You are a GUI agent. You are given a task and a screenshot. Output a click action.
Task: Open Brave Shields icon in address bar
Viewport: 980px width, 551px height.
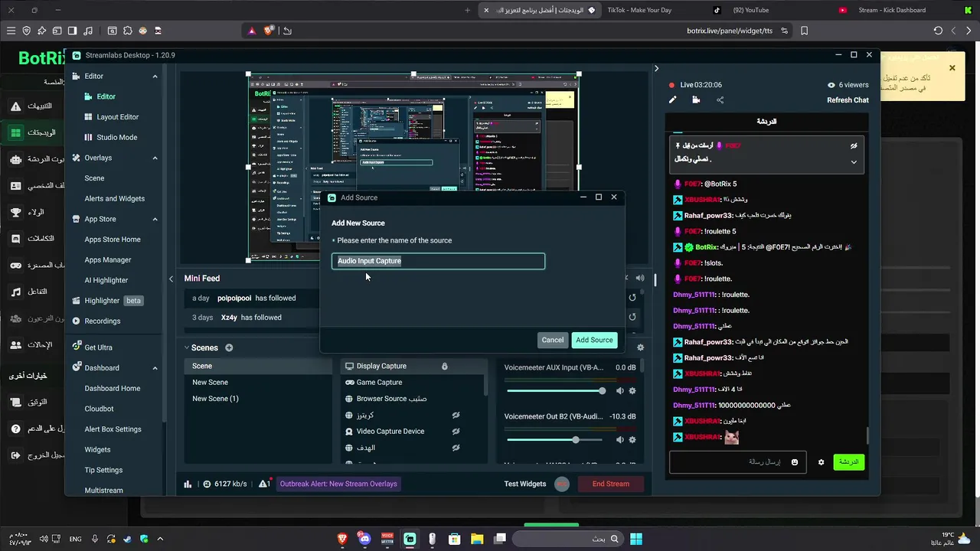tap(269, 31)
